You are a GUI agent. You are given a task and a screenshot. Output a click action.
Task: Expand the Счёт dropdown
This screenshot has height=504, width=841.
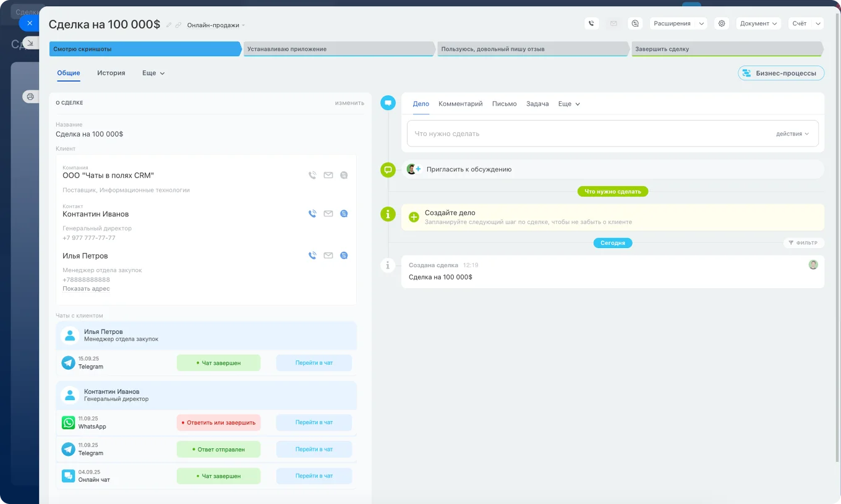point(806,23)
